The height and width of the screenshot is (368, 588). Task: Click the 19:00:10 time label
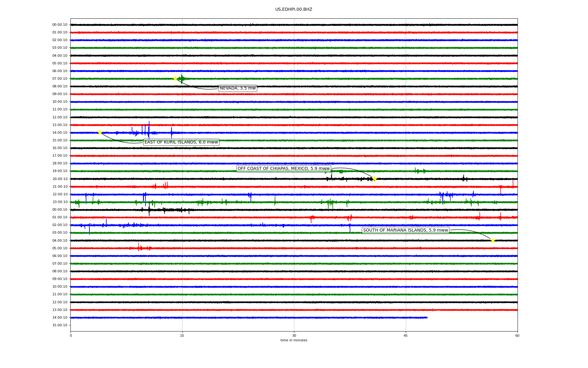pyautogui.click(x=60, y=171)
